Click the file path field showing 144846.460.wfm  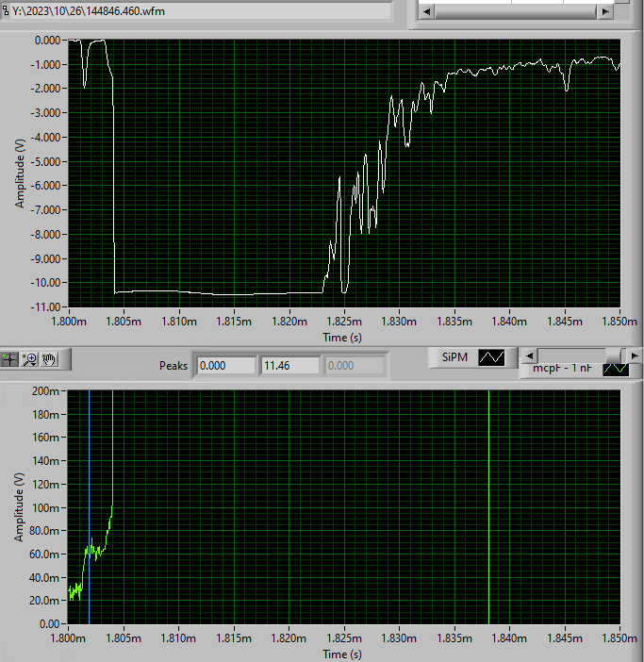(x=200, y=11)
